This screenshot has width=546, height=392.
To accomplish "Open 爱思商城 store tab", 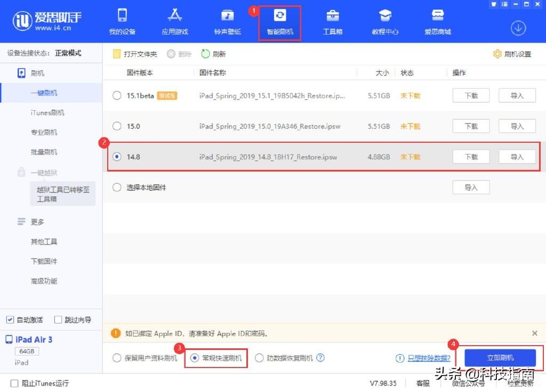I will click(x=438, y=21).
